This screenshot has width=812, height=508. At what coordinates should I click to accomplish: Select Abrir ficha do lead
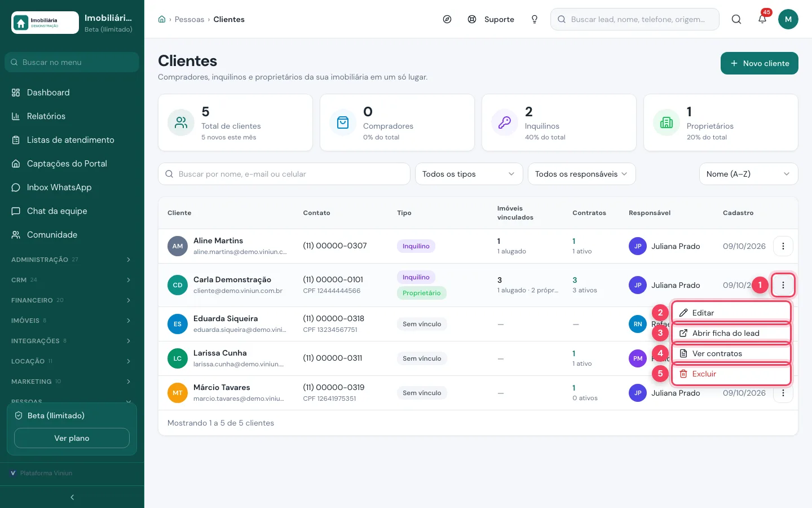point(731,333)
